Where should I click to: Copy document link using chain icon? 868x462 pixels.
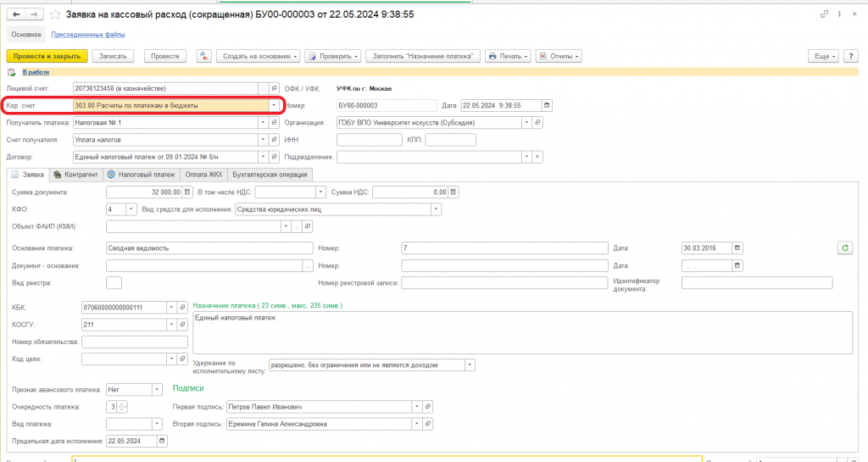pos(824,14)
